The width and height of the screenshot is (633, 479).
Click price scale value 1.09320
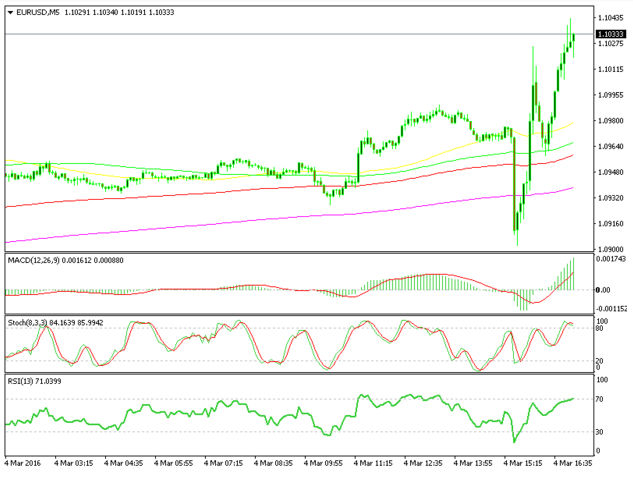click(x=611, y=198)
